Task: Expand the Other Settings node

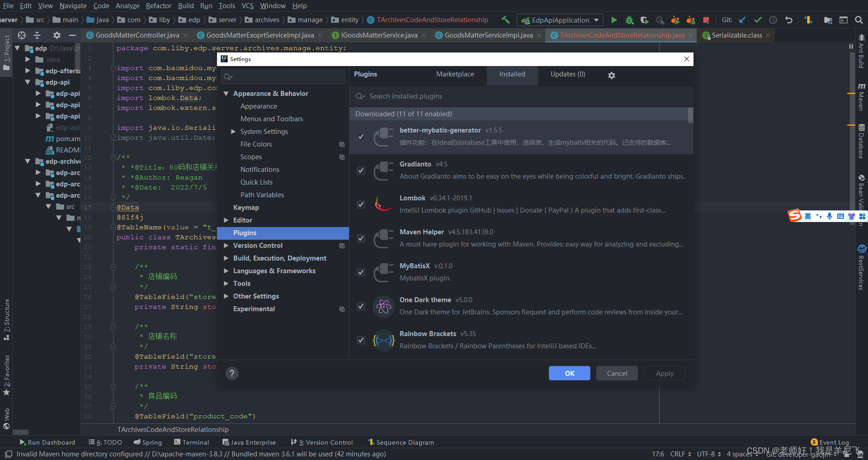Action: pyautogui.click(x=226, y=296)
